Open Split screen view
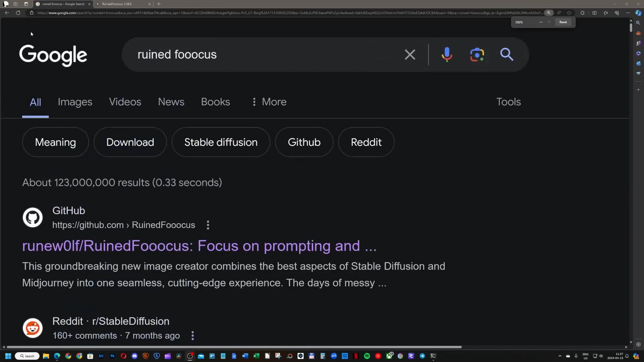Viewport: 644px width, 362px height. [x=594, y=13]
